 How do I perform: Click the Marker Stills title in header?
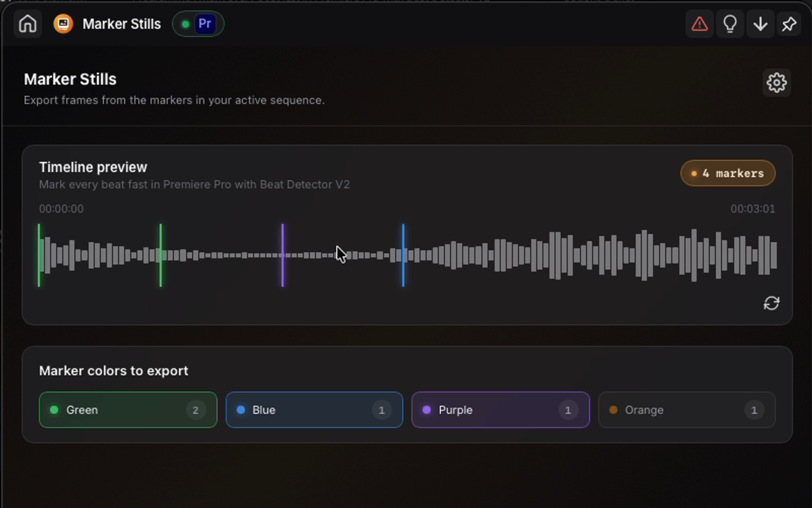122,24
